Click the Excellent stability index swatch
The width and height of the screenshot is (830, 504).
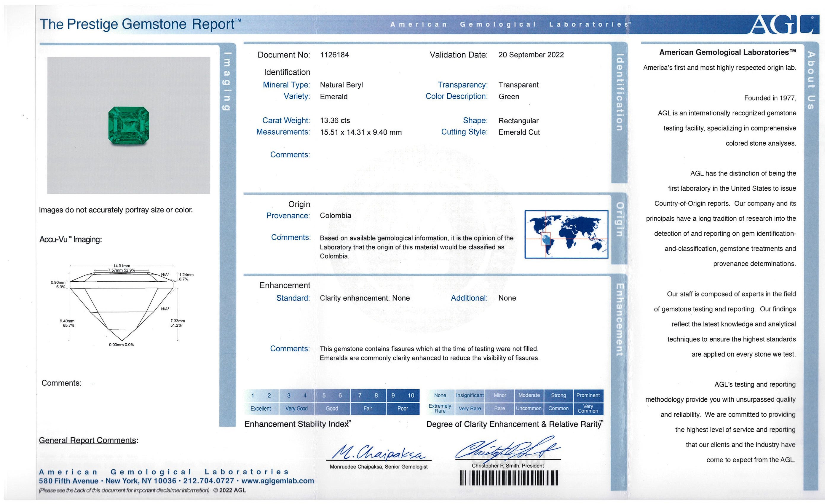pos(261,408)
